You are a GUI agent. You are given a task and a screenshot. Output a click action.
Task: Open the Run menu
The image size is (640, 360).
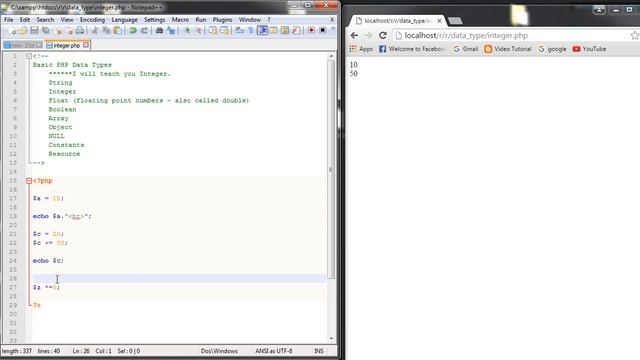coord(200,20)
